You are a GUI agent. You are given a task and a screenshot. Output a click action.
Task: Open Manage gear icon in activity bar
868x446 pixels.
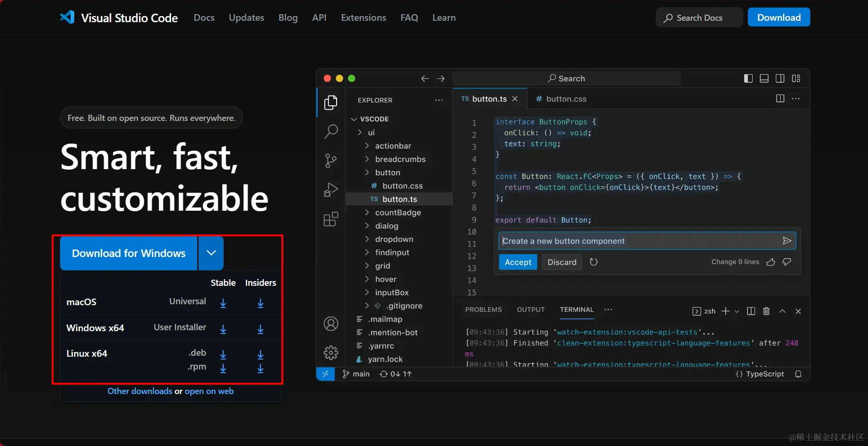(331, 352)
